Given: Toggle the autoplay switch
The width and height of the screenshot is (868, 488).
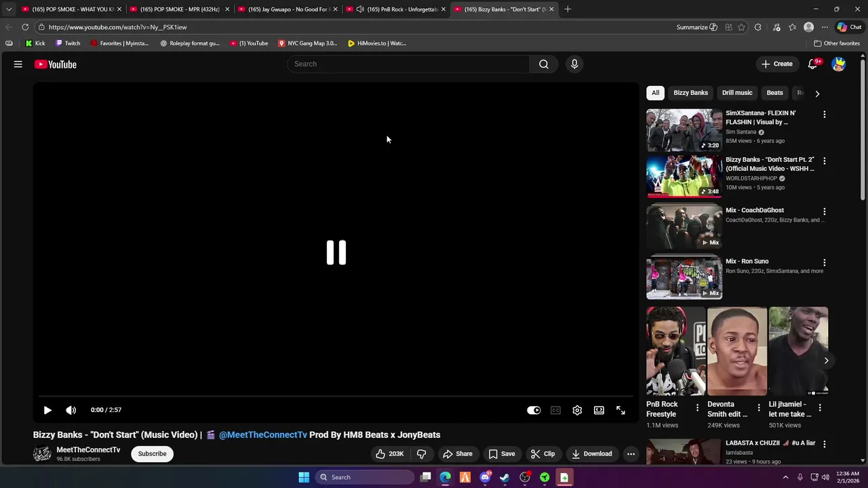Looking at the screenshot, I should click(534, 410).
